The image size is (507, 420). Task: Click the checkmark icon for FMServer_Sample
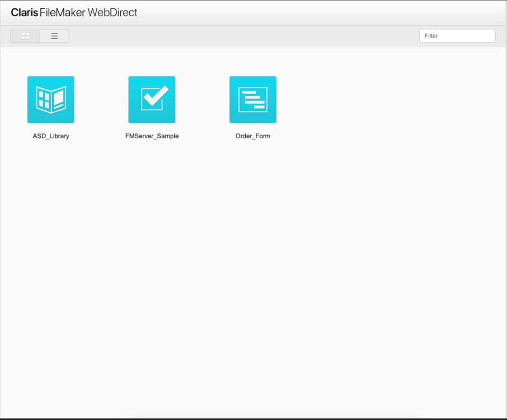152,99
